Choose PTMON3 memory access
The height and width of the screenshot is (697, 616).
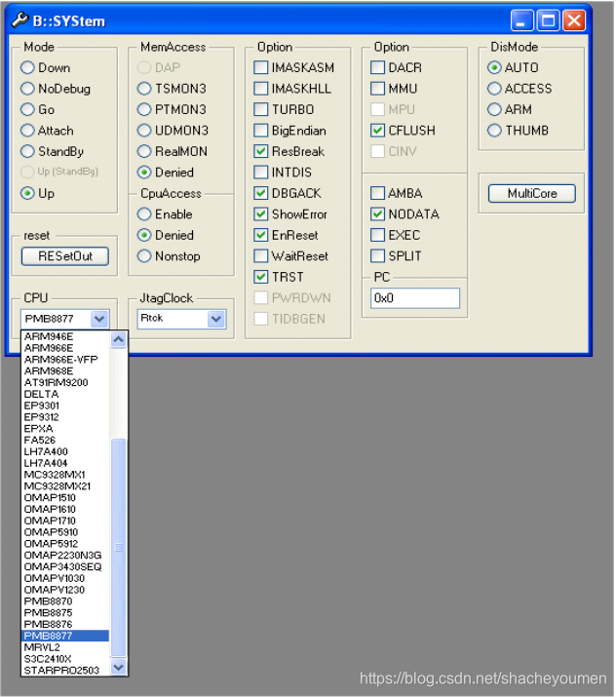click(144, 109)
